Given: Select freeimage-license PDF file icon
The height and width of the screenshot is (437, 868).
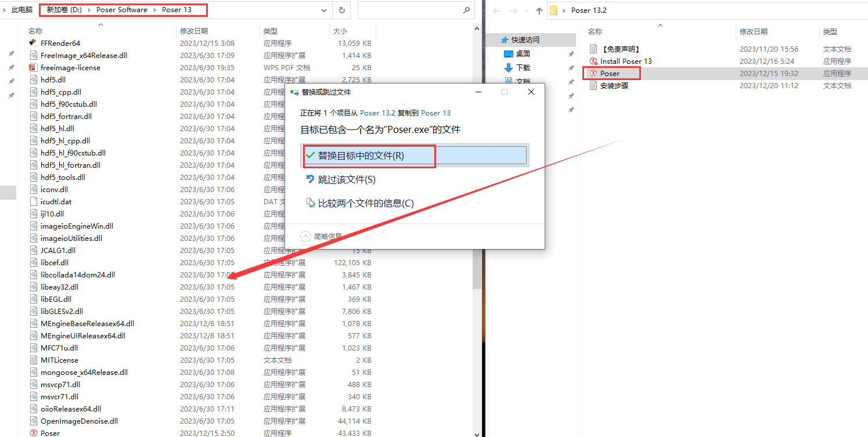Looking at the screenshot, I should pyautogui.click(x=33, y=67).
